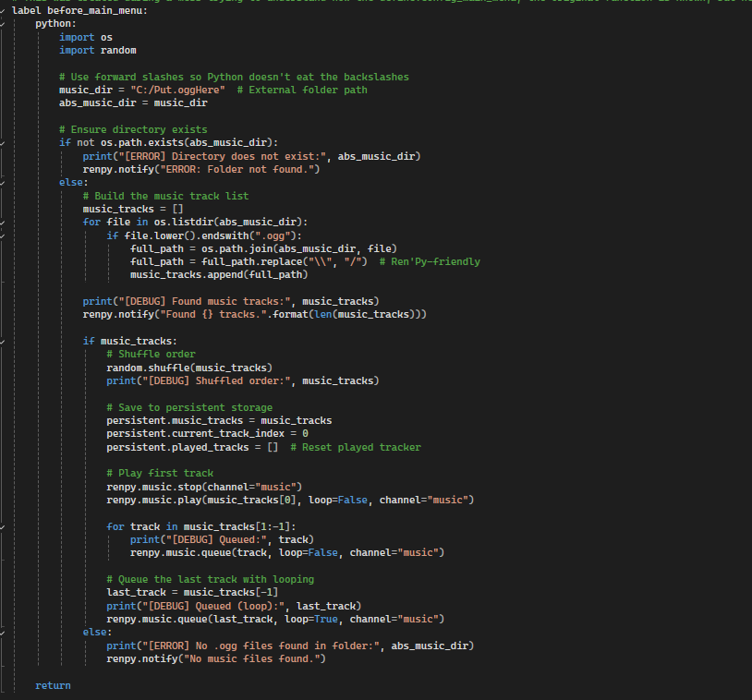The image size is (752, 700).
Task: Click the comment 'Use forward slashes so Python doesn't eat the backslashes'
Action: tap(234, 78)
